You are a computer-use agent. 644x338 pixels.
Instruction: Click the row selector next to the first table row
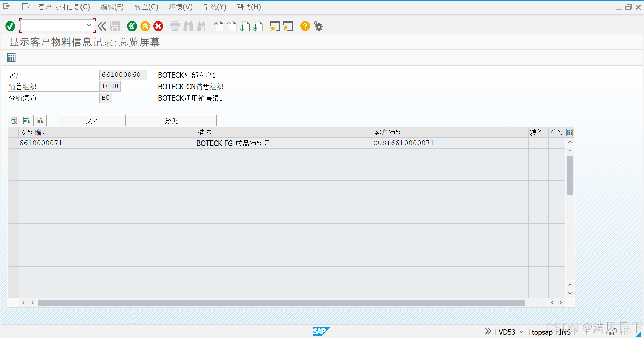13,143
